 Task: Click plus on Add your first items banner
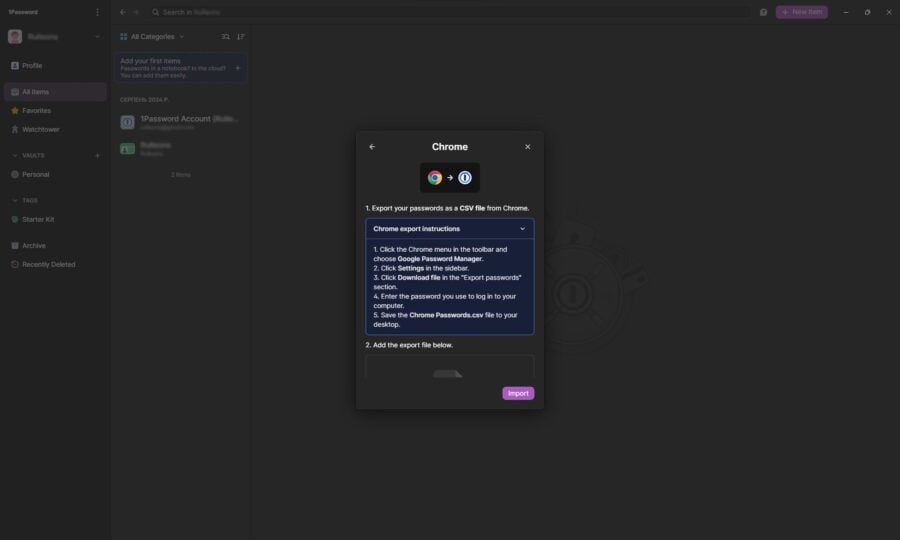pos(238,68)
